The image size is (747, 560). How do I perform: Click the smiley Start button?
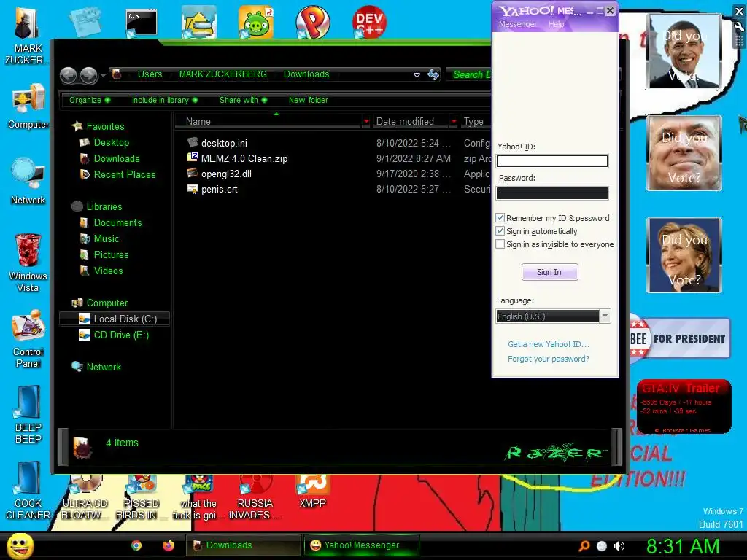(20, 545)
